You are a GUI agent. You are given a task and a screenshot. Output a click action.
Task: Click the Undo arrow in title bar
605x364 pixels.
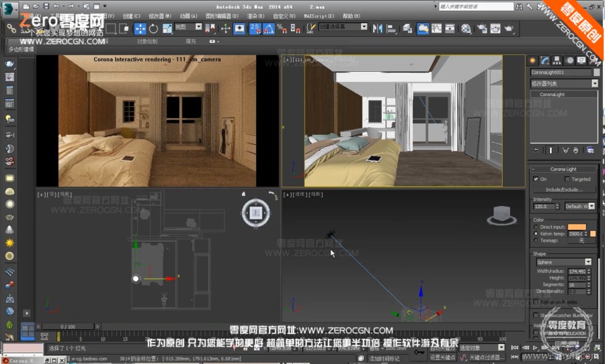pos(56,6)
